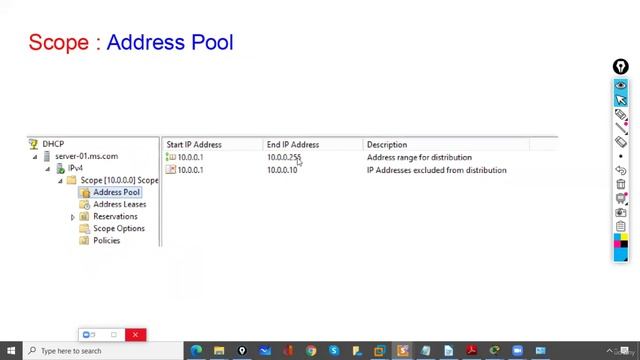Click 'IP Addresses excluded from distribution' text
This screenshot has width=640, height=360.
coord(436,170)
